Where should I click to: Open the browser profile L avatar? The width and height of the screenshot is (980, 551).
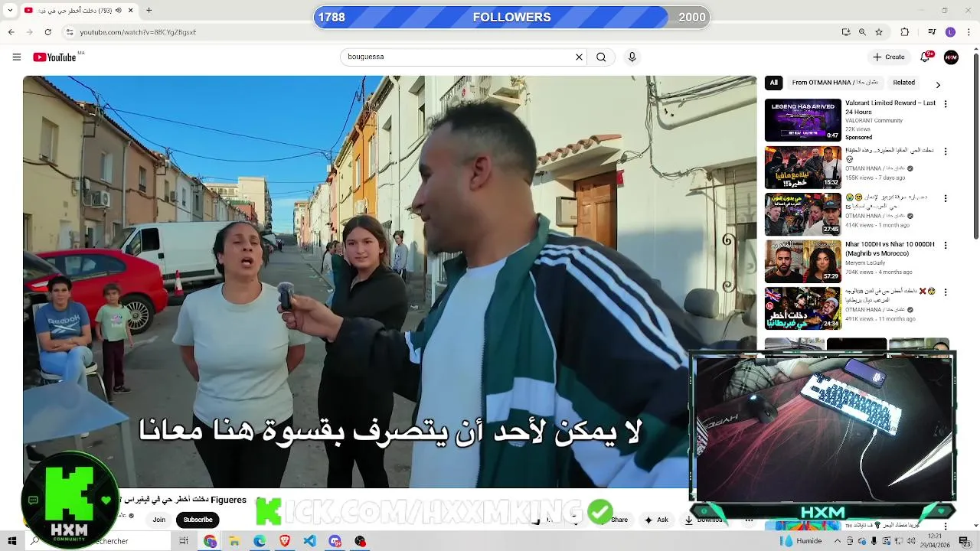click(x=950, y=32)
